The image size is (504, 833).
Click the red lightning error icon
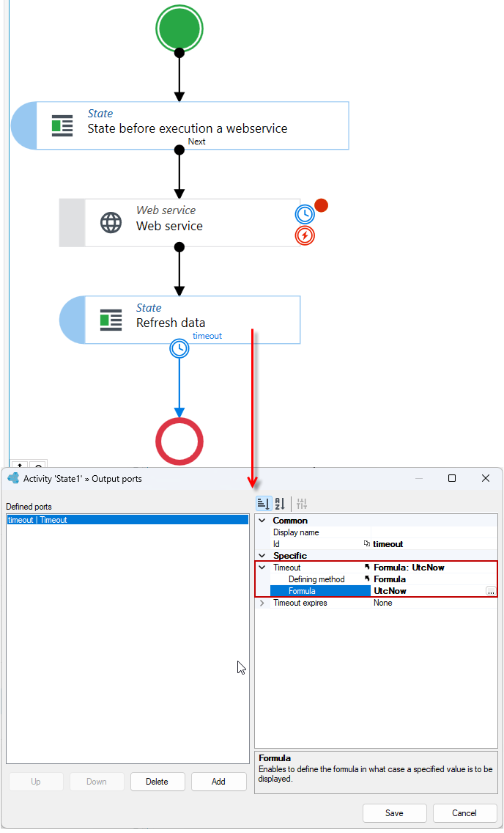[x=305, y=235]
